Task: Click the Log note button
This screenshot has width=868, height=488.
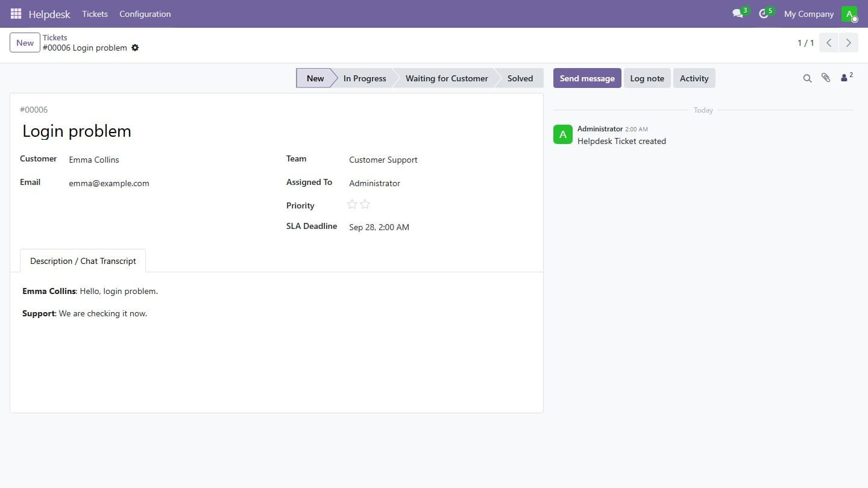Action: (647, 78)
